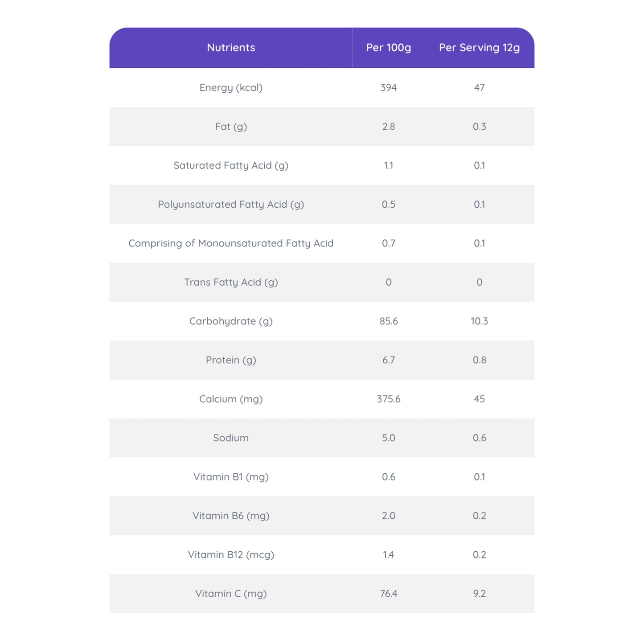Click Comprising of Monounsaturated Fatty Acid label
644x644 pixels.
[x=231, y=243]
